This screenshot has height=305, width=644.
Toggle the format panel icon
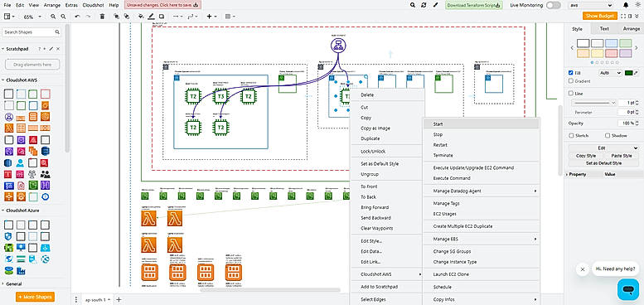[631, 16]
